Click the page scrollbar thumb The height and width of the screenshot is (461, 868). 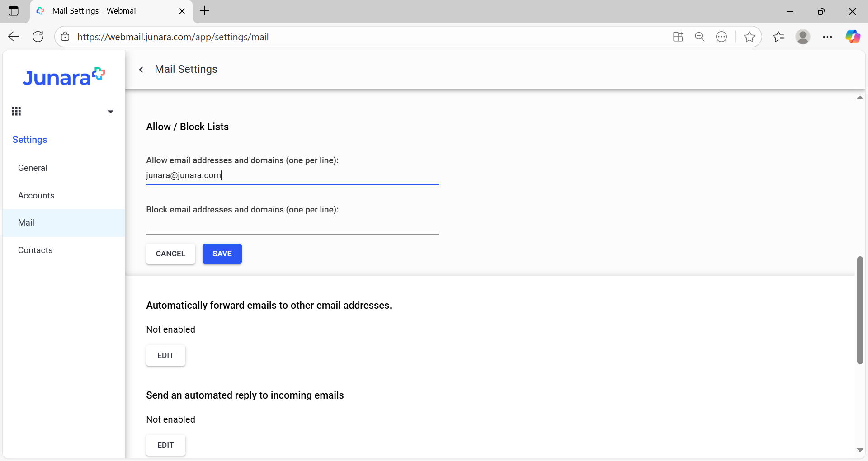point(860,310)
